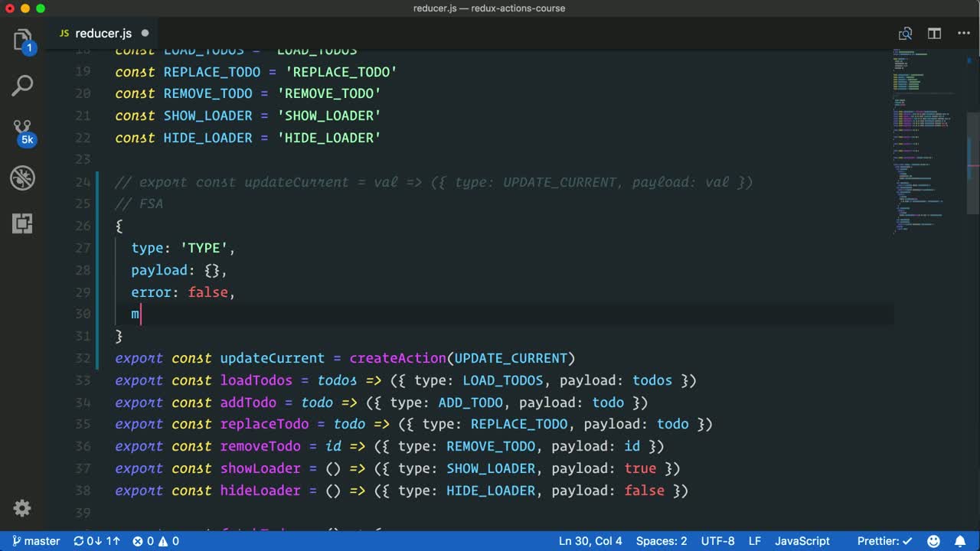
Task: Open the Extensions view icon
Action: pyautogui.click(x=22, y=223)
